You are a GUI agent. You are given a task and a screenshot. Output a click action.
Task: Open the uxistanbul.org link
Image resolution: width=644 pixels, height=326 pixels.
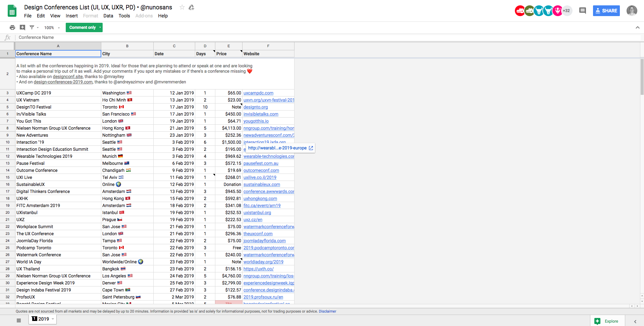[x=257, y=213]
